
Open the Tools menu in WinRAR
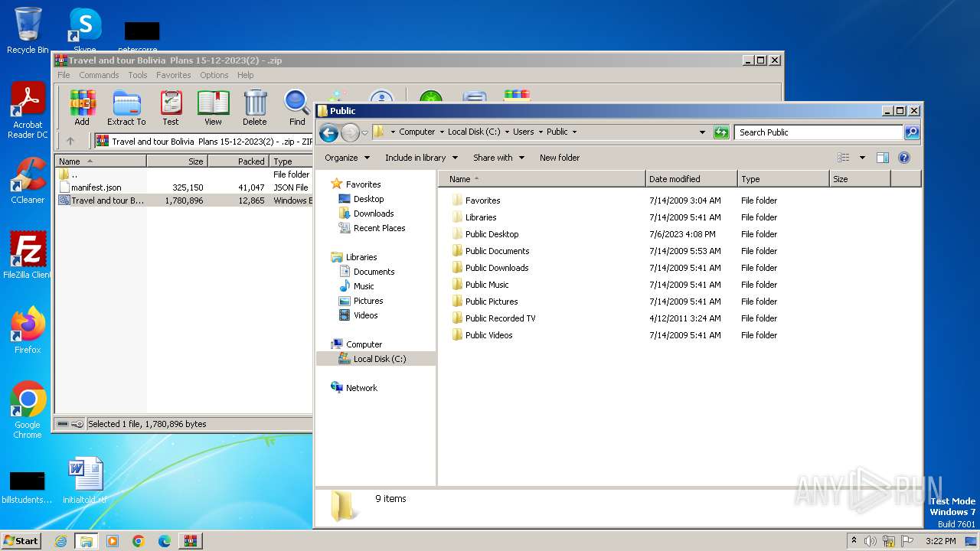(138, 75)
